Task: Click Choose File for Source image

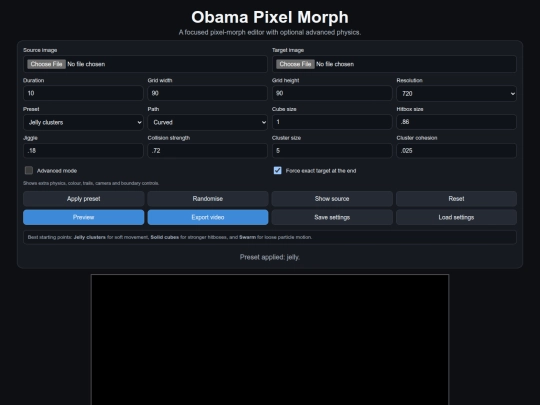Action: (x=46, y=64)
